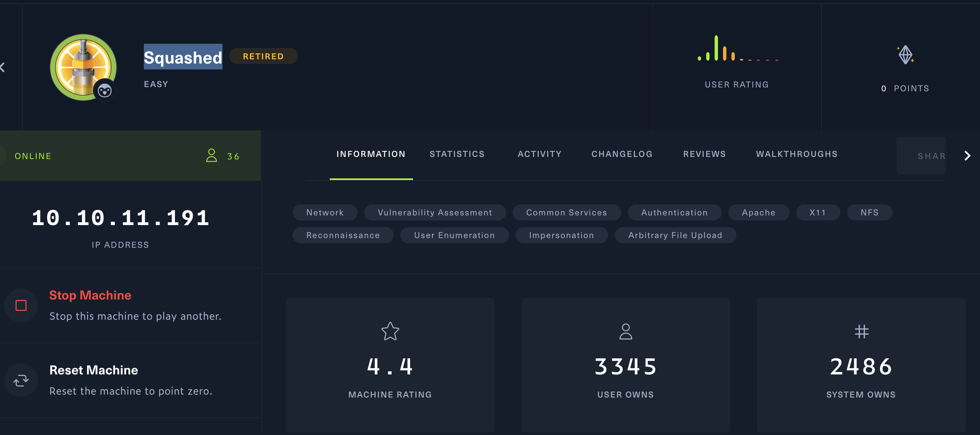This screenshot has width=980, height=435.
Task: Click the Reset Machine arrows icon
Action: [x=21, y=380]
